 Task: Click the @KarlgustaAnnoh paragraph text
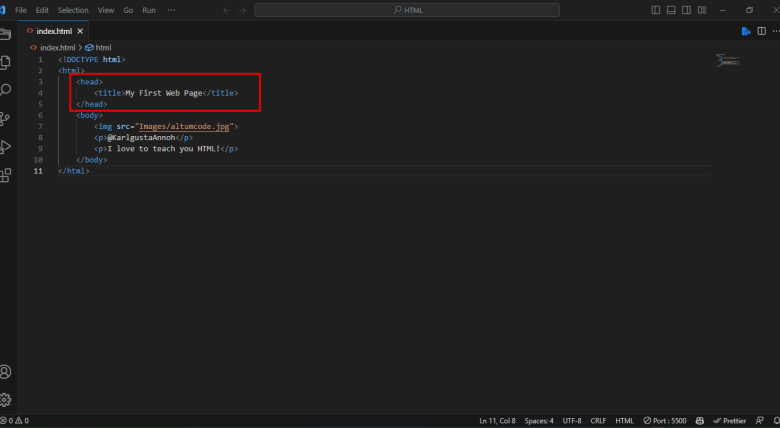(141, 137)
